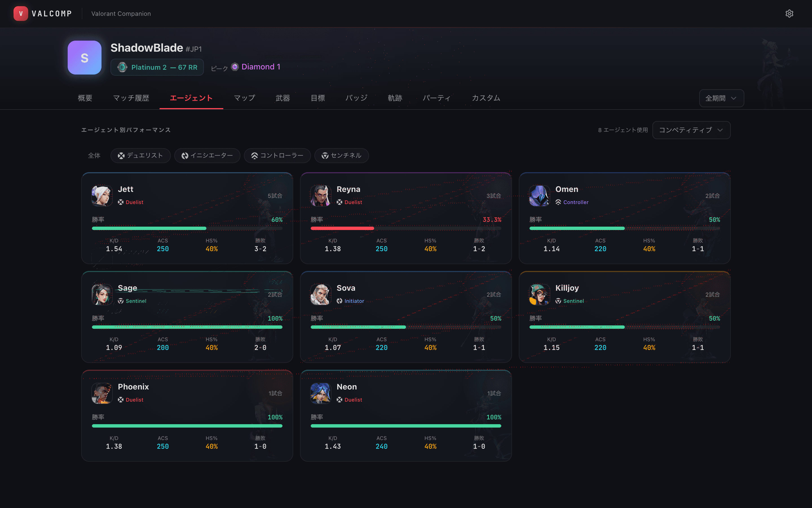Click Omen's 50% win rate bar
812x508 pixels.
tap(625, 229)
